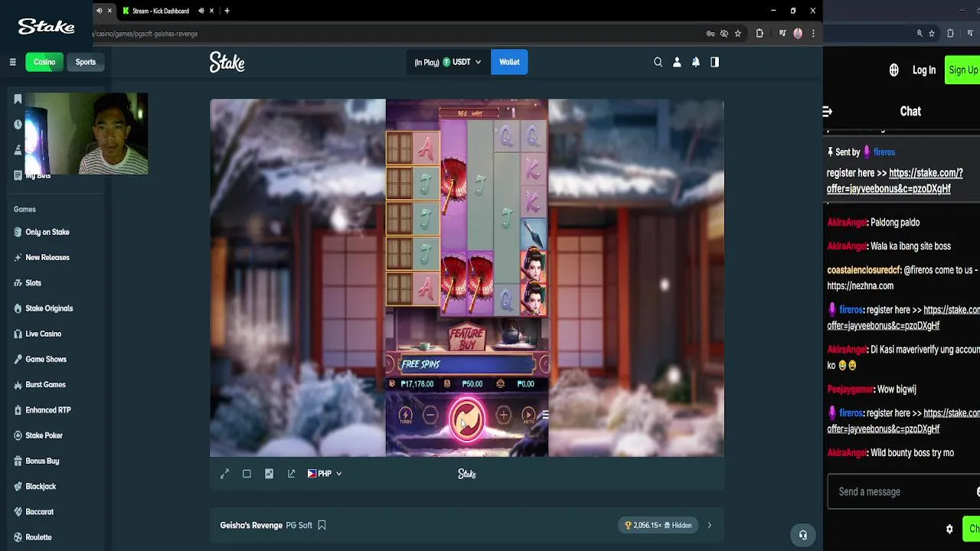Open Live Casino section
The image size is (980, 551).
[43, 334]
